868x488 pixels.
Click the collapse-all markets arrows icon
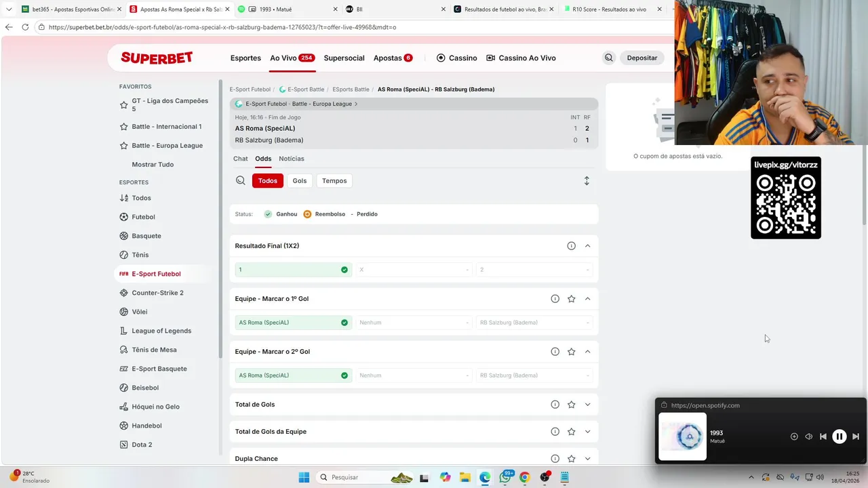click(x=587, y=181)
